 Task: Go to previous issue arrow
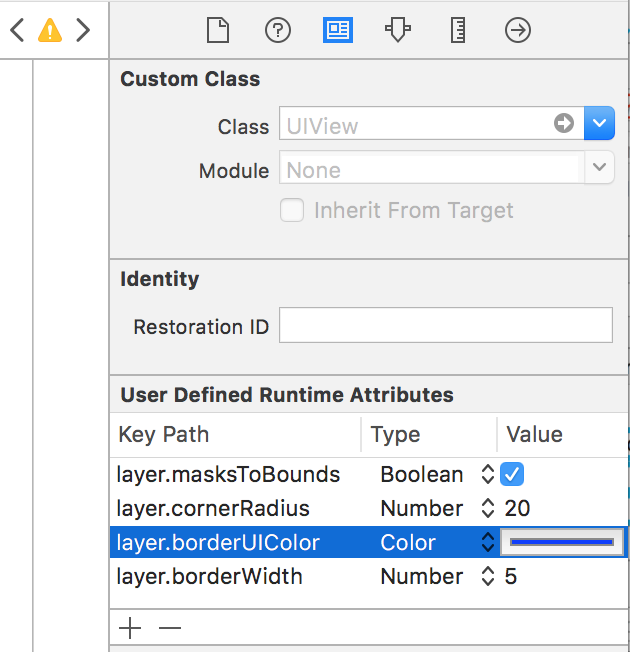pyautogui.click(x=17, y=30)
